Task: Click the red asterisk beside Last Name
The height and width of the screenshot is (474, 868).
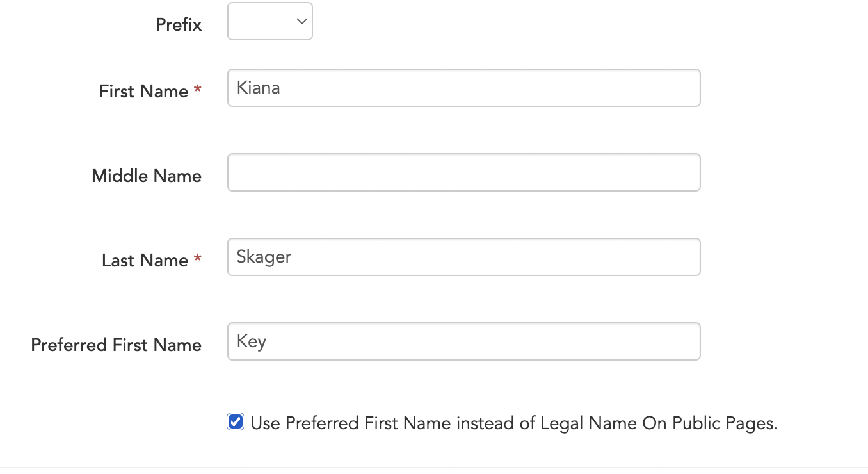Action: point(198,259)
